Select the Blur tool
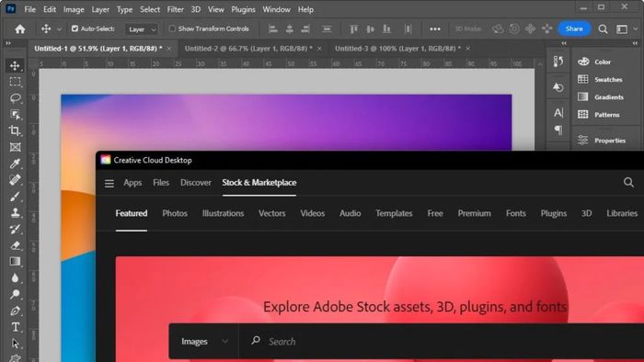 pyautogui.click(x=16, y=278)
